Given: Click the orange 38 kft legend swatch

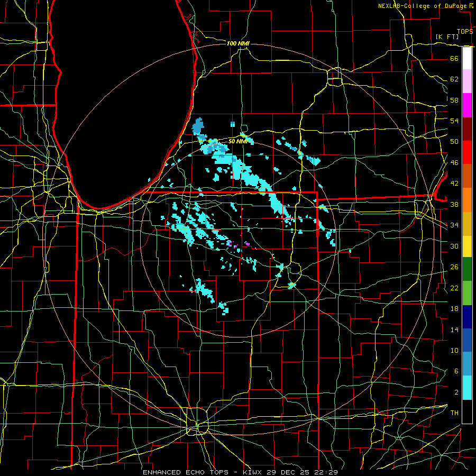Looking at the screenshot, I should (x=467, y=200).
